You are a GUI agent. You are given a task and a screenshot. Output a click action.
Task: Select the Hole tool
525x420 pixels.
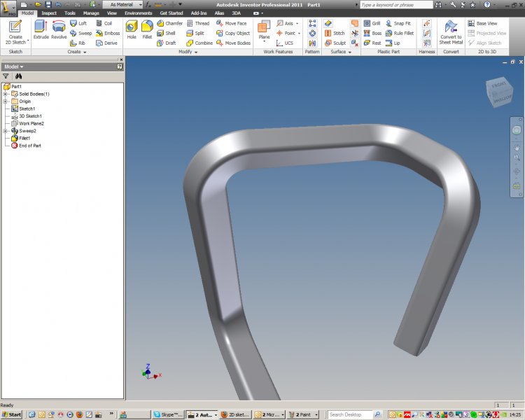pyautogui.click(x=132, y=30)
